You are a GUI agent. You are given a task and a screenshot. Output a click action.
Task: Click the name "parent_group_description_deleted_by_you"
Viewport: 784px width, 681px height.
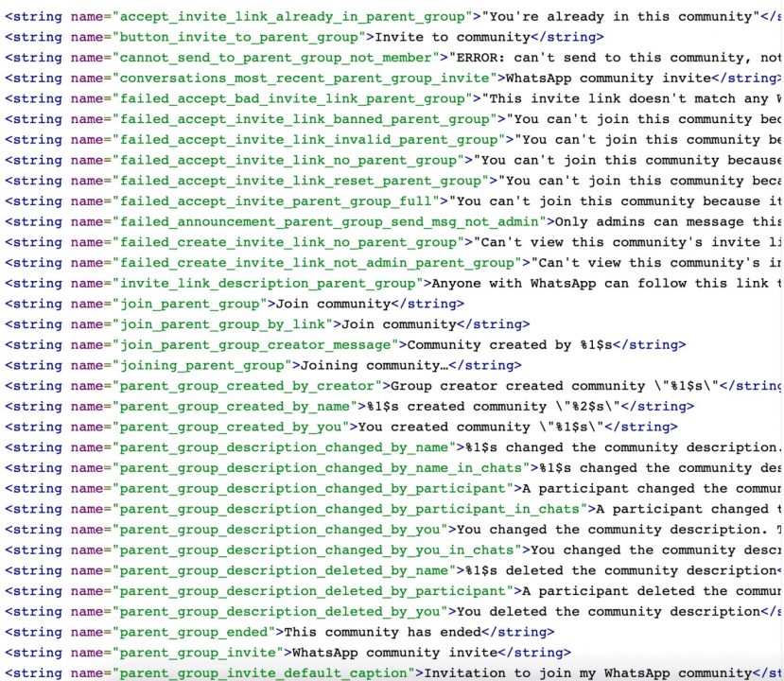coord(280,612)
